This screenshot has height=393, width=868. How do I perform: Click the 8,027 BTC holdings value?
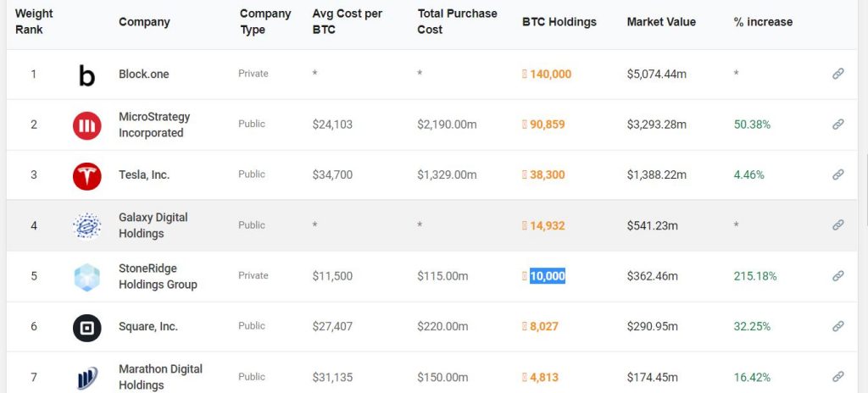[544, 327]
